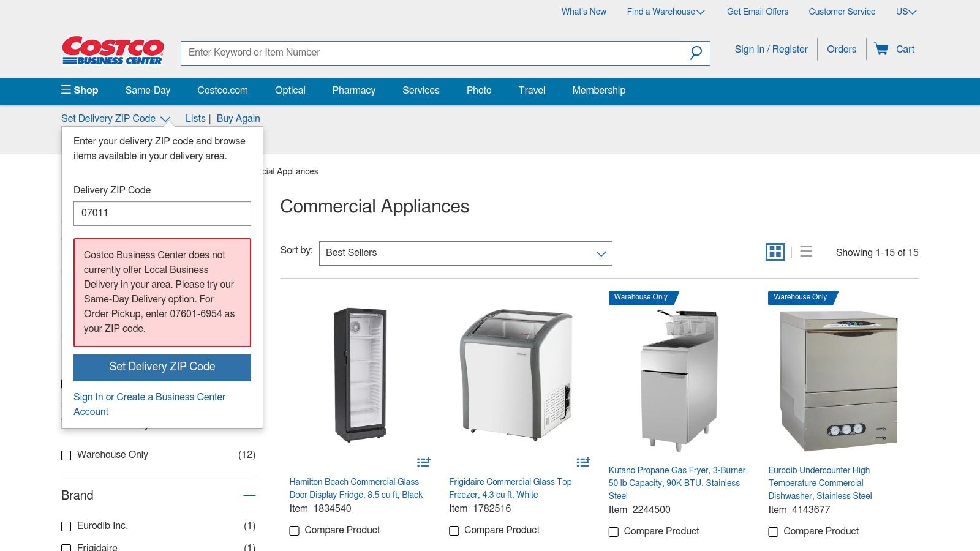Click the search magnifier icon

(696, 53)
